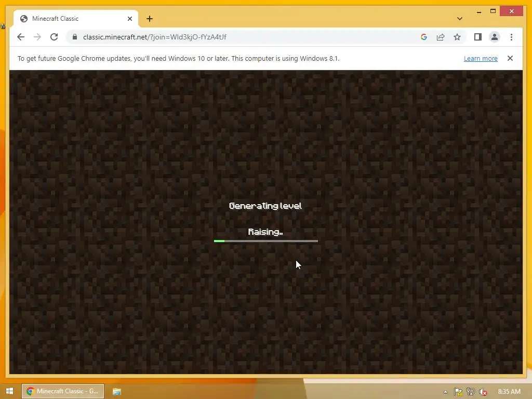Open the Chrome side panel
The height and width of the screenshot is (399, 532).
pos(478,37)
